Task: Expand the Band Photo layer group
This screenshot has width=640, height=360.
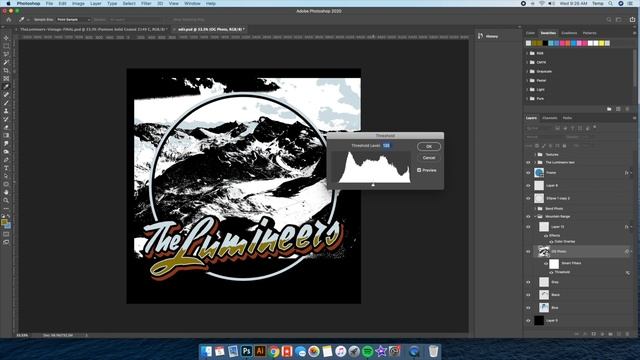Action: point(535,209)
